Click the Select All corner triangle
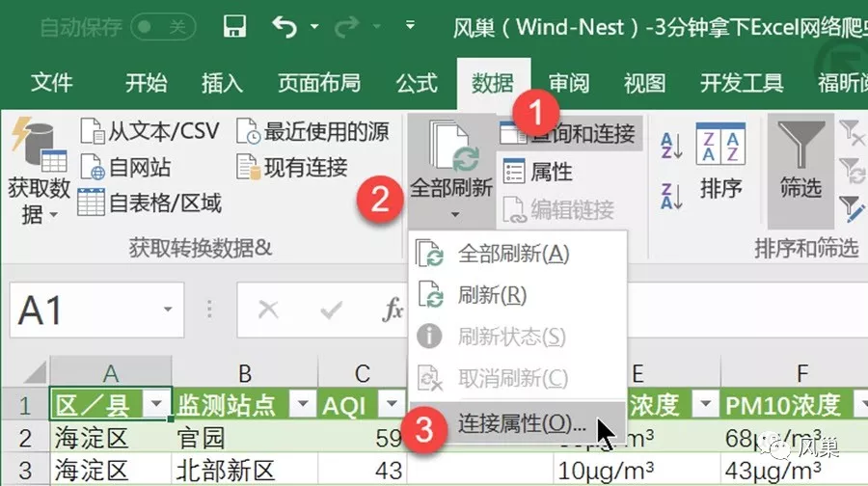This screenshot has width=868, height=486. (35, 372)
